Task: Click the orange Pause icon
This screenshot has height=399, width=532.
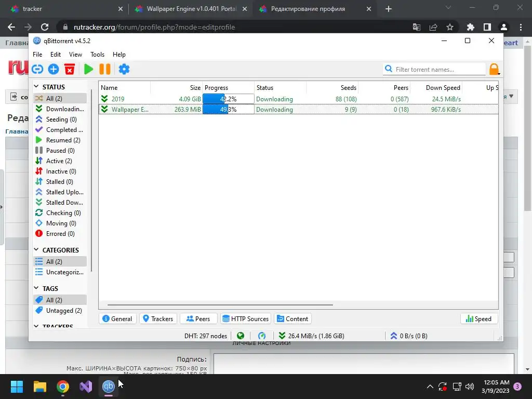Action: (x=105, y=69)
